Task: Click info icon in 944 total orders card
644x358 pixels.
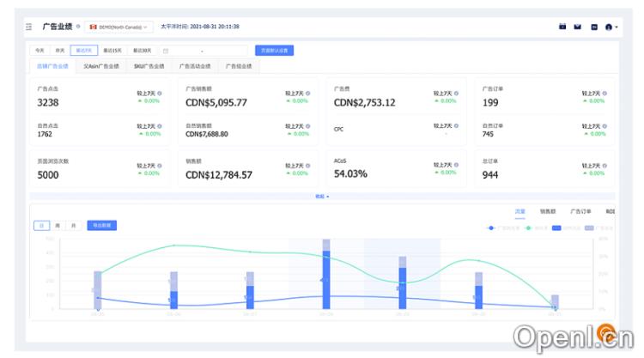Action: (x=605, y=166)
